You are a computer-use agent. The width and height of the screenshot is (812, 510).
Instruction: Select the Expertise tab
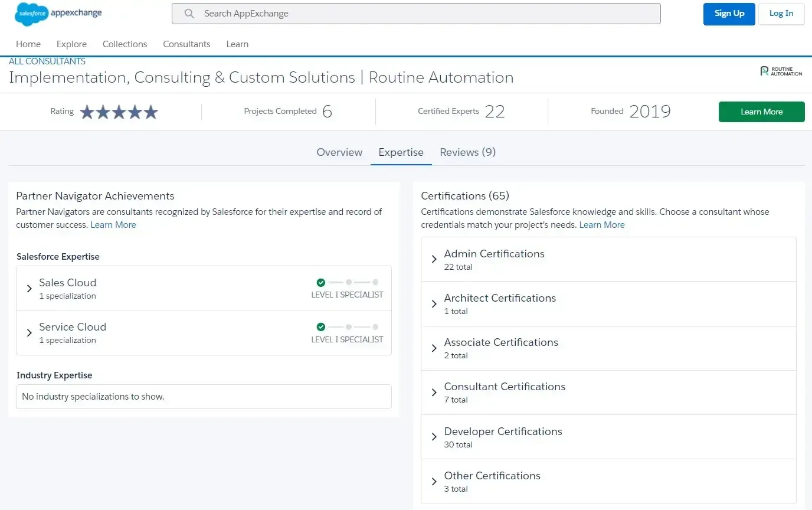[x=401, y=152]
